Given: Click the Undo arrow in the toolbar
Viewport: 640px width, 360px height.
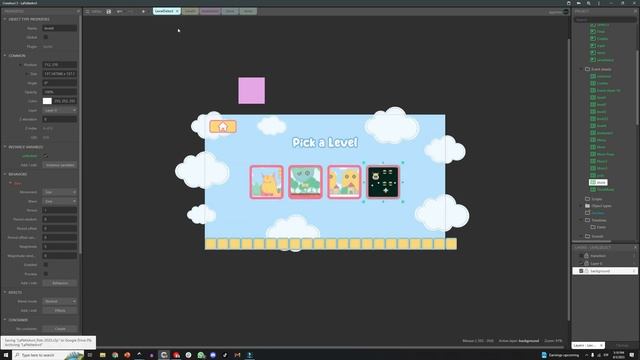Looking at the screenshot, I should tap(119, 11).
